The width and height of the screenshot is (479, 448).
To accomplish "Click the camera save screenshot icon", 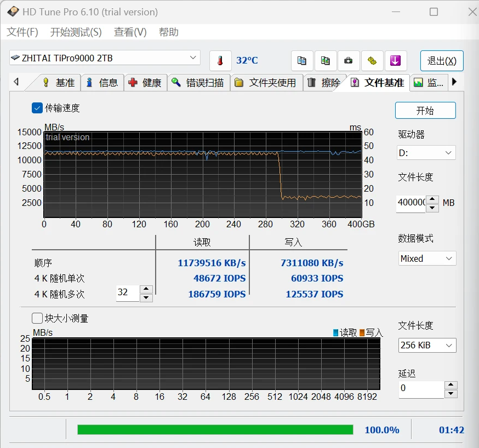I will pos(348,60).
